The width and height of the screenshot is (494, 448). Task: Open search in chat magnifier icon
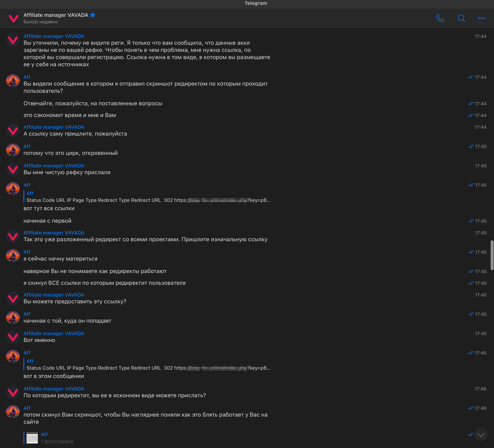tap(461, 18)
